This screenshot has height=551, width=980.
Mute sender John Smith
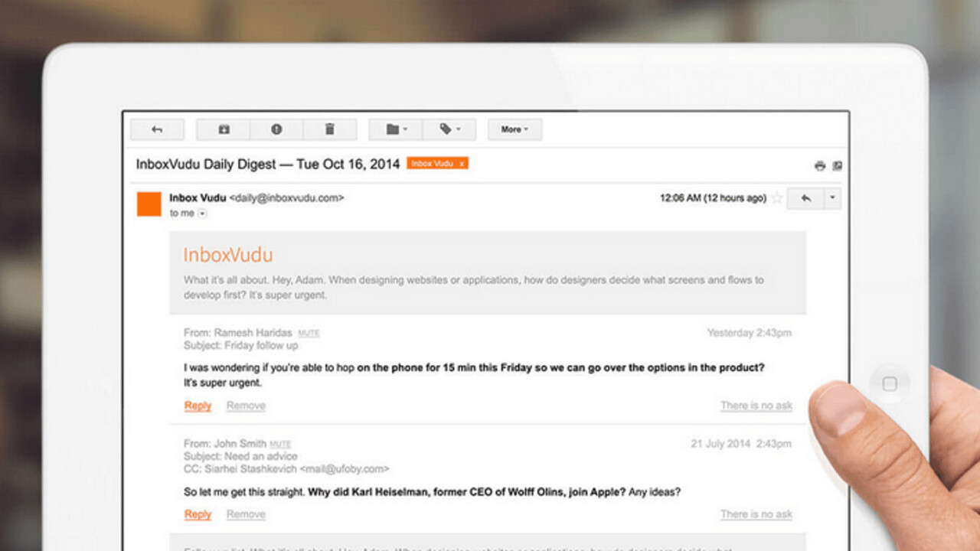tap(280, 445)
